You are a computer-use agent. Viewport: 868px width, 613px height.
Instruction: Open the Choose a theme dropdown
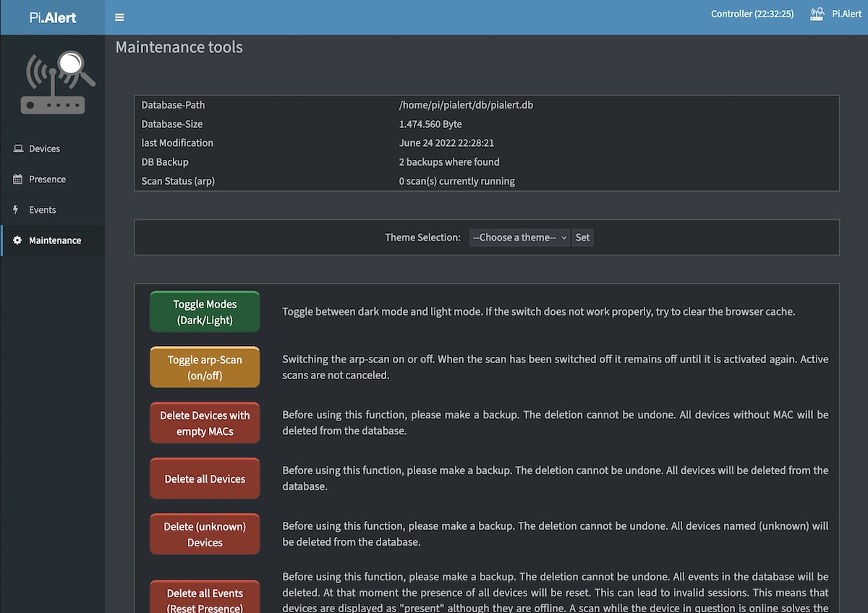(519, 237)
